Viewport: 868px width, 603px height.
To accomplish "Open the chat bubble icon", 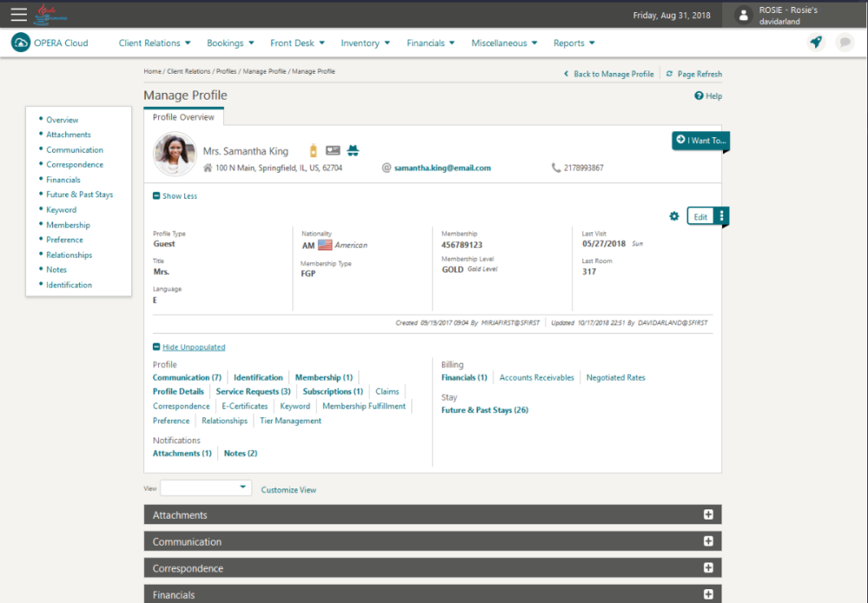I will (x=845, y=42).
